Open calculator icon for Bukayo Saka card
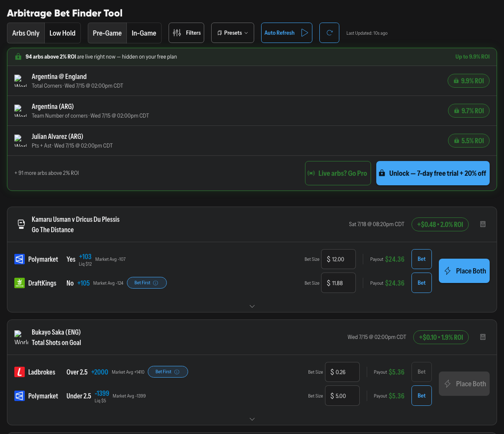 pos(482,337)
